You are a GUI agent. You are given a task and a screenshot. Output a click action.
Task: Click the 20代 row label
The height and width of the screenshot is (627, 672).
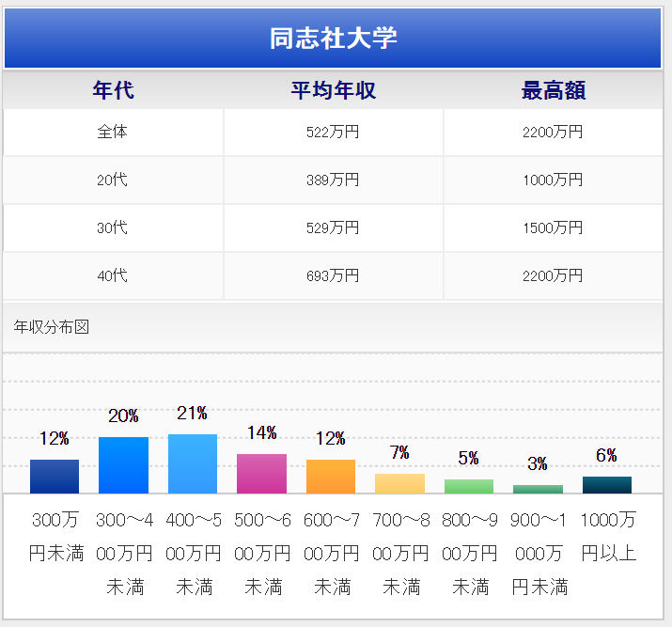(x=113, y=180)
